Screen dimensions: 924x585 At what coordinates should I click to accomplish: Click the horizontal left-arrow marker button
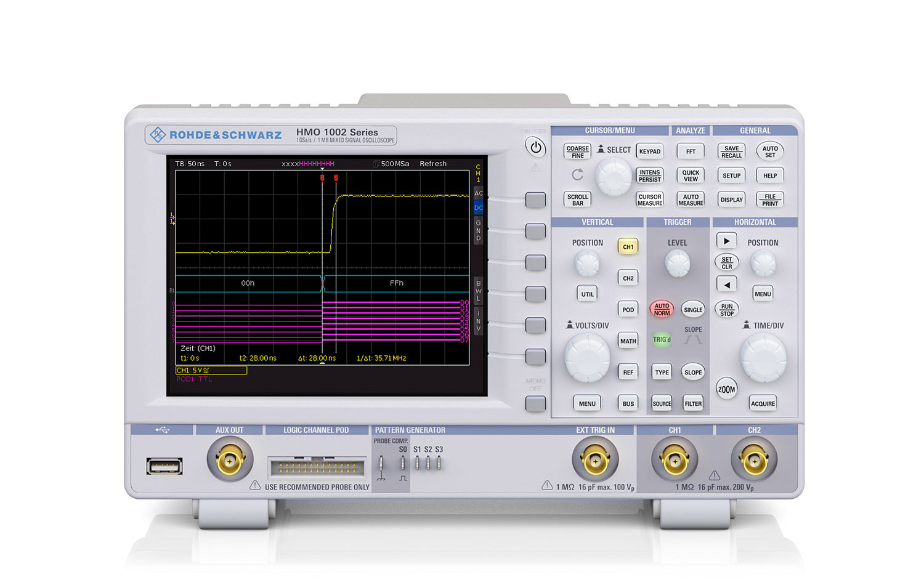(727, 284)
